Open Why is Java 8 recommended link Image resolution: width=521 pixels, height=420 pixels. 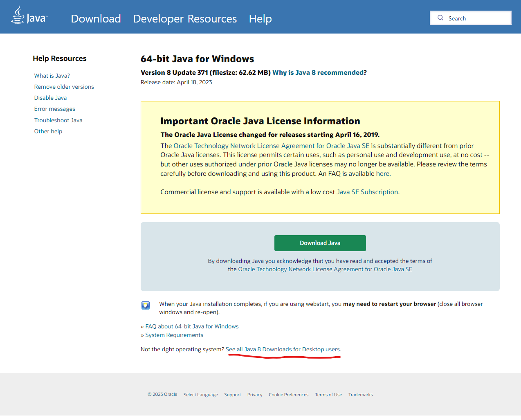pyautogui.click(x=318, y=72)
